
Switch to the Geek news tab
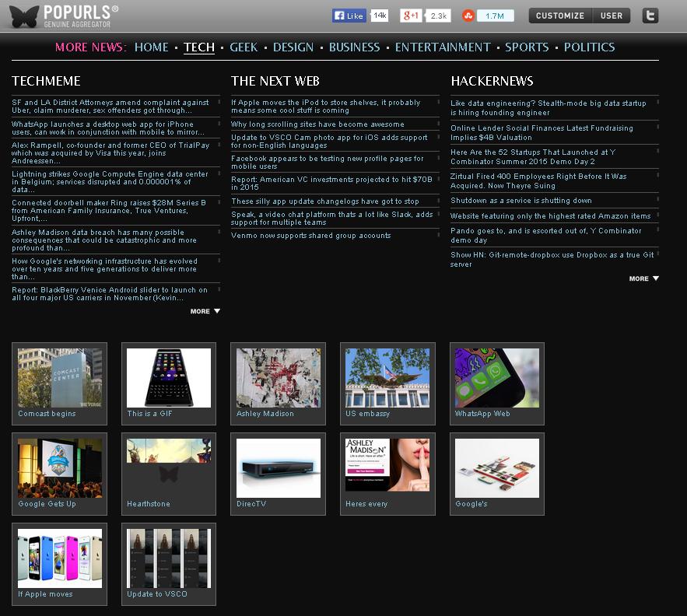coord(244,47)
